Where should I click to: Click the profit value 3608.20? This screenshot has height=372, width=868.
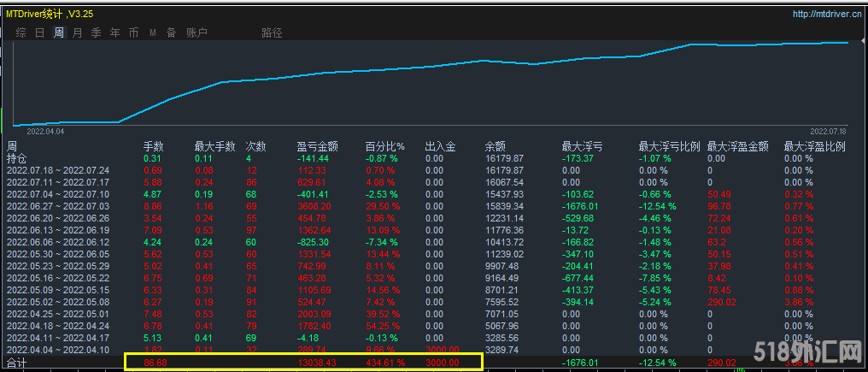314,206
